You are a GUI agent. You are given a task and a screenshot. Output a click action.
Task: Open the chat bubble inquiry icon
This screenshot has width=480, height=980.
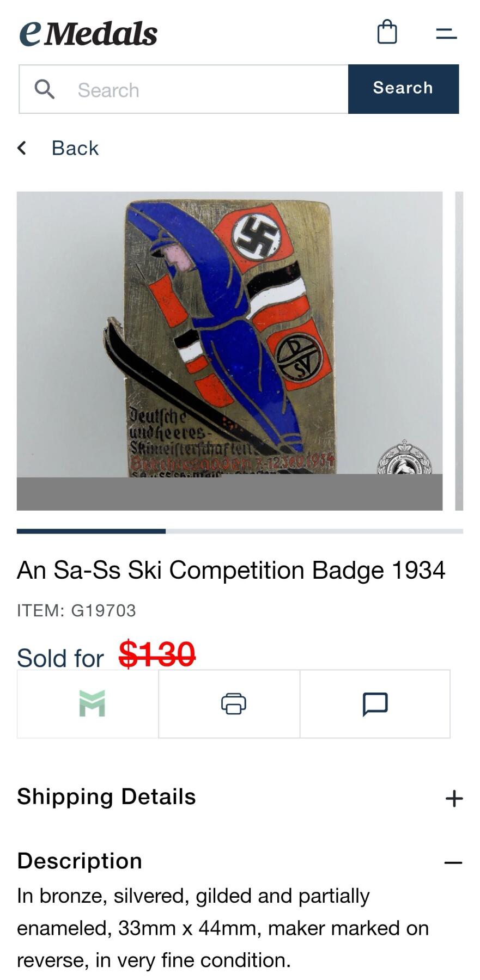pyautogui.click(x=375, y=704)
